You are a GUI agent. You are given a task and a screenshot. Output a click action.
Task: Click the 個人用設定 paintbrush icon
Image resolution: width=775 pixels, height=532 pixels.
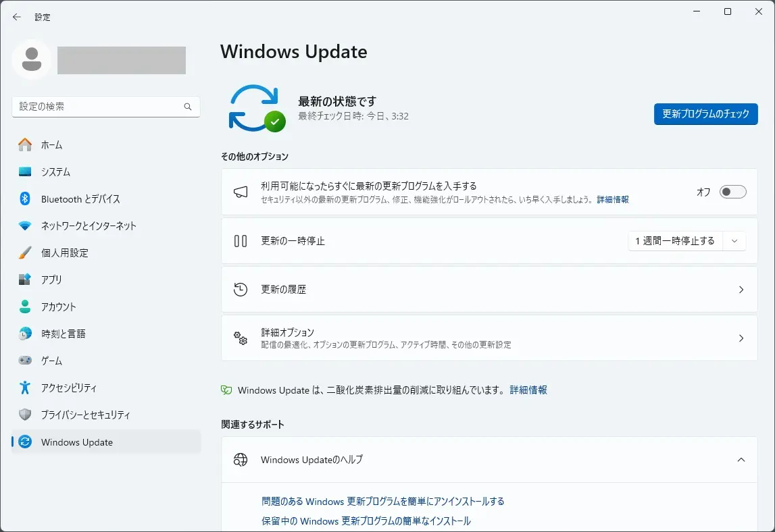coord(25,252)
